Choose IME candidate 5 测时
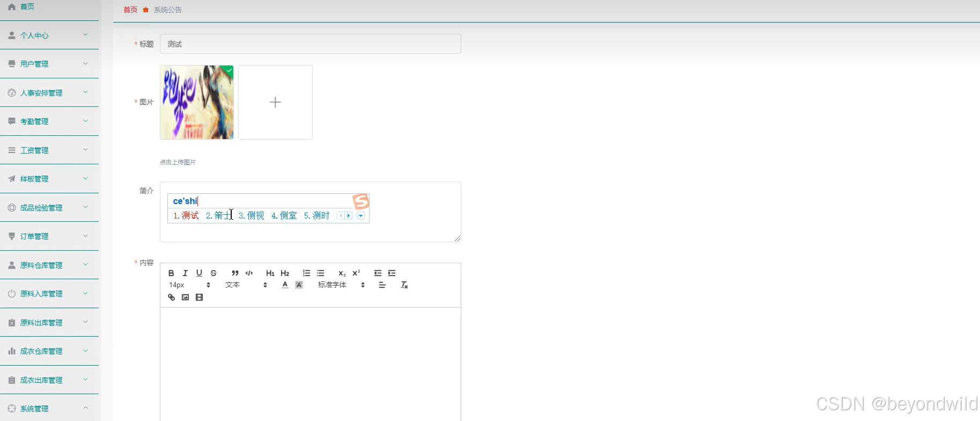Viewport: 980px width, 421px height. (x=317, y=215)
